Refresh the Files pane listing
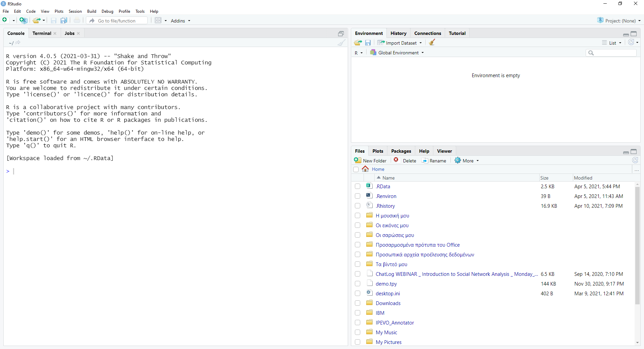This screenshot has height=349, width=644. point(635,160)
